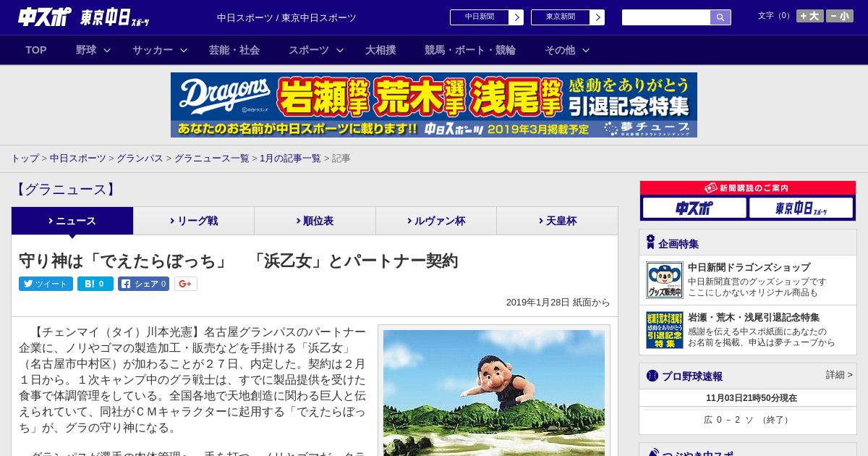Open the 中日新聞 link button
Screen dimensions: 868x456
coord(480,17)
